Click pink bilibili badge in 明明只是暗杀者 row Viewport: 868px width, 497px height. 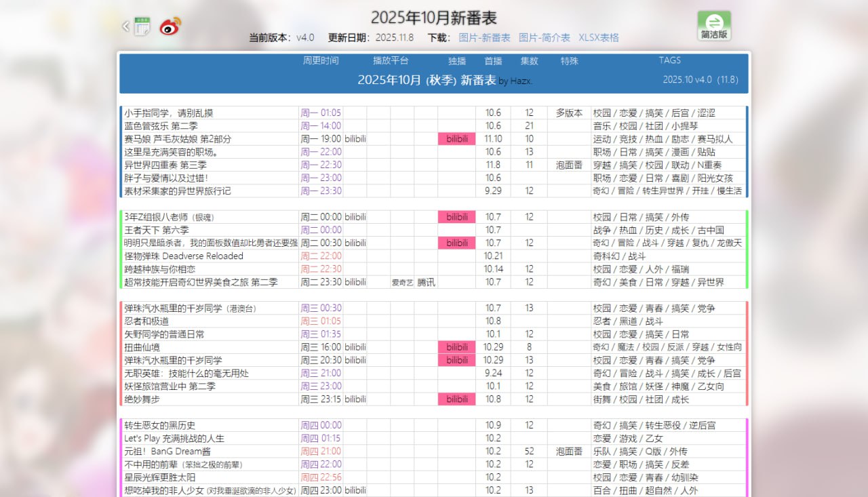pos(457,243)
